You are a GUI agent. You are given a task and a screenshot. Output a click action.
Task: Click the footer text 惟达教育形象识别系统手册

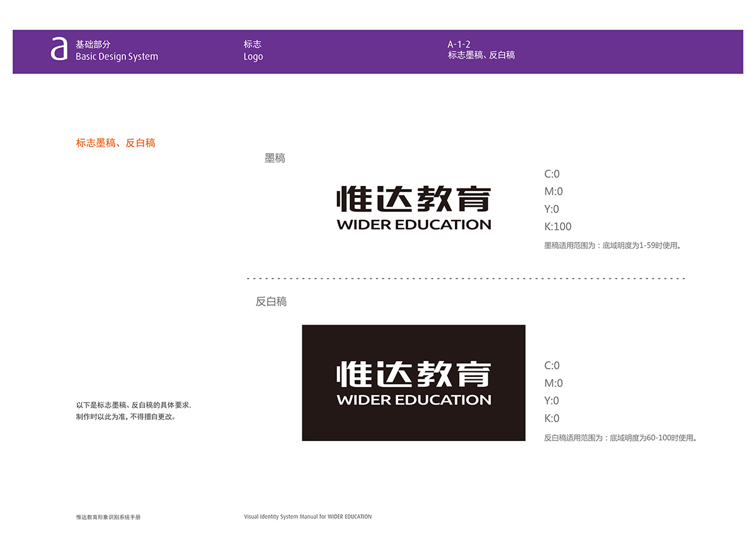[108, 517]
